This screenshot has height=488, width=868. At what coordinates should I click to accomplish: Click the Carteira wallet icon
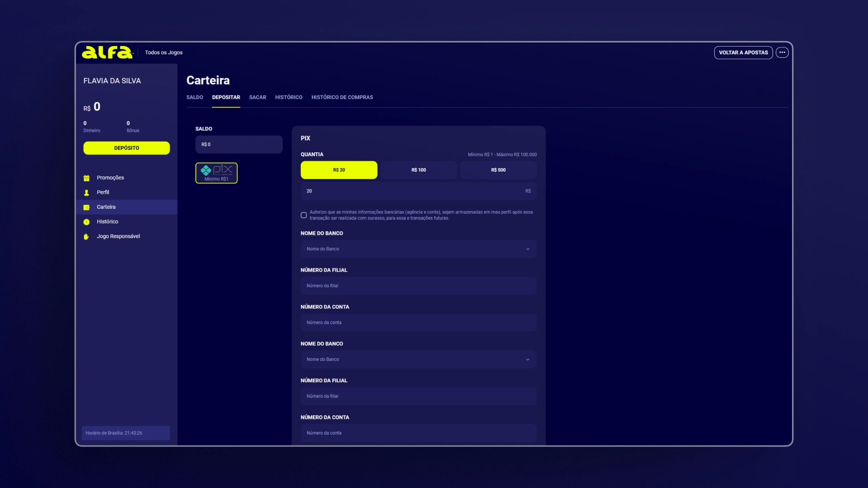point(86,207)
